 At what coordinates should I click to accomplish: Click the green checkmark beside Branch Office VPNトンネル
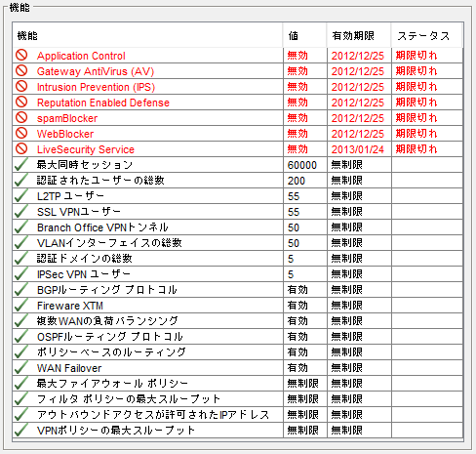coord(21,227)
